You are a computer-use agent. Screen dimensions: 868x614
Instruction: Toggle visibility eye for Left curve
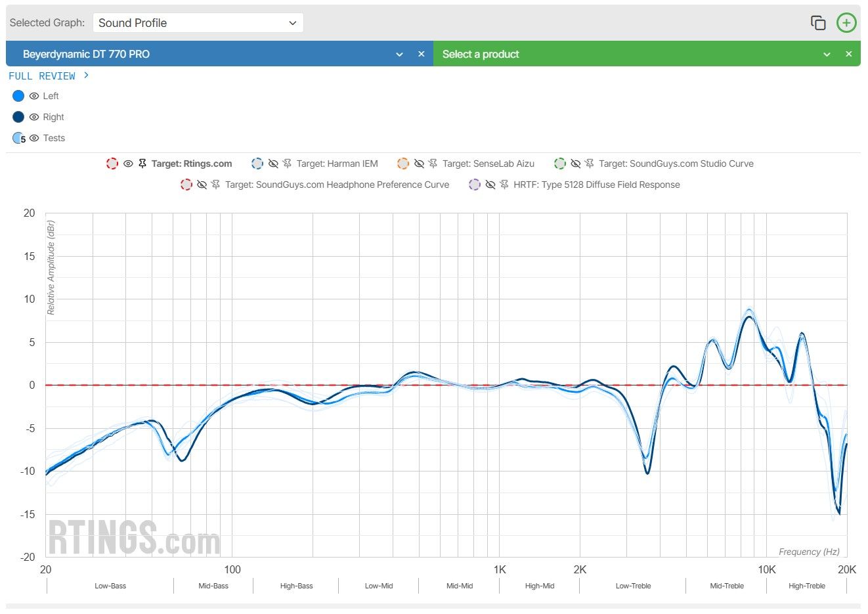34,96
